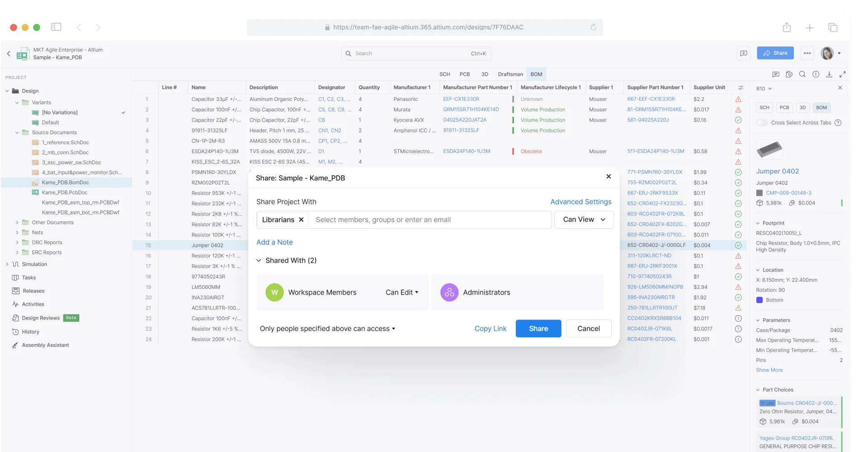
Task: Click the browser sidebar toggle icon
Action: [x=56, y=27]
